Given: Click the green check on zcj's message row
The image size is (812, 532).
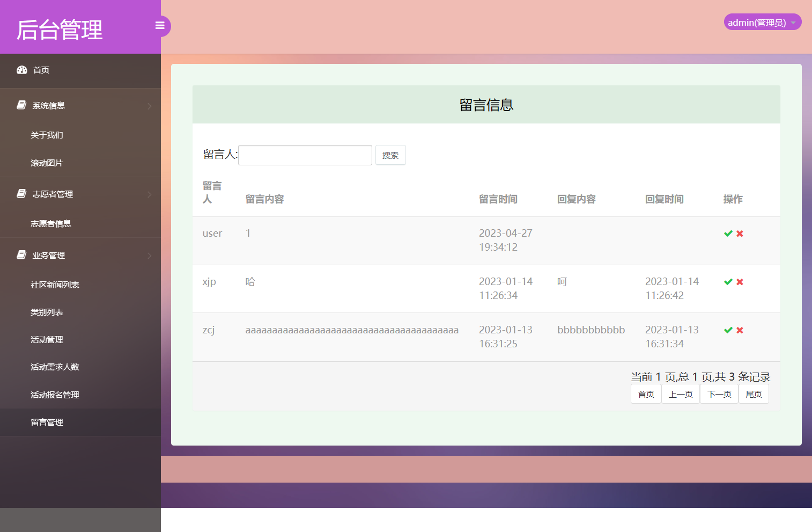Looking at the screenshot, I should click(727, 330).
